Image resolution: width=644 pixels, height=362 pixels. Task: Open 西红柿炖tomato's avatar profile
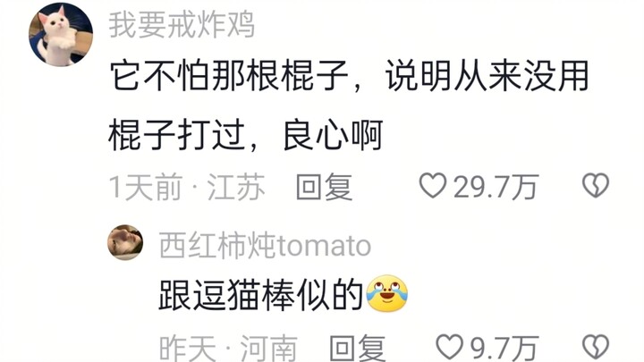pyautogui.click(x=125, y=242)
